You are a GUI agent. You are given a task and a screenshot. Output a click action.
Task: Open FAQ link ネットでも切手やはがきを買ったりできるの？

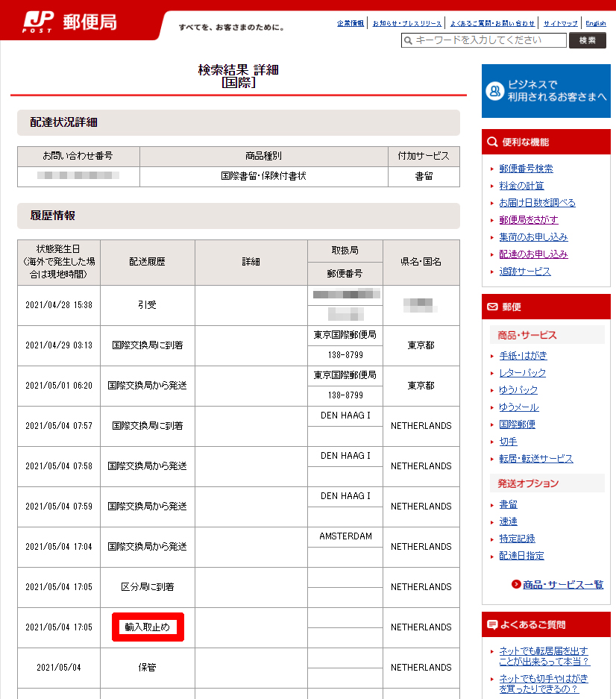(x=544, y=683)
